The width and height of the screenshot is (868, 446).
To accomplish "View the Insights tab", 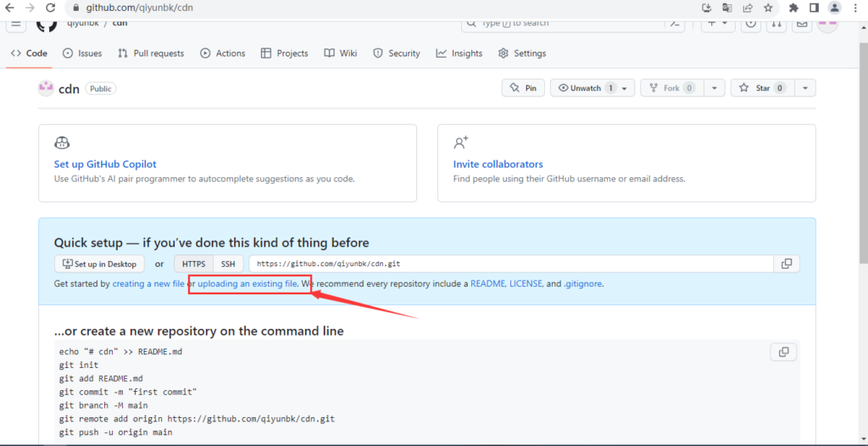I will [x=459, y=53].
